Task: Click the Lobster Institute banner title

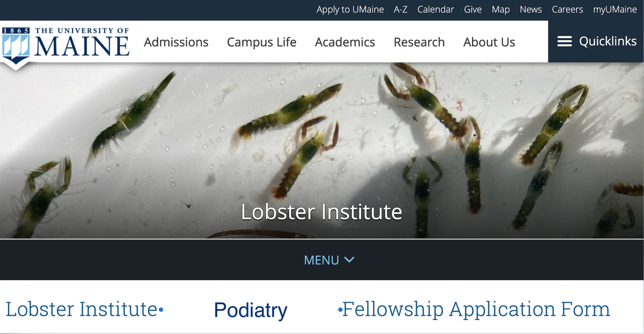Action: coord(321,212)
